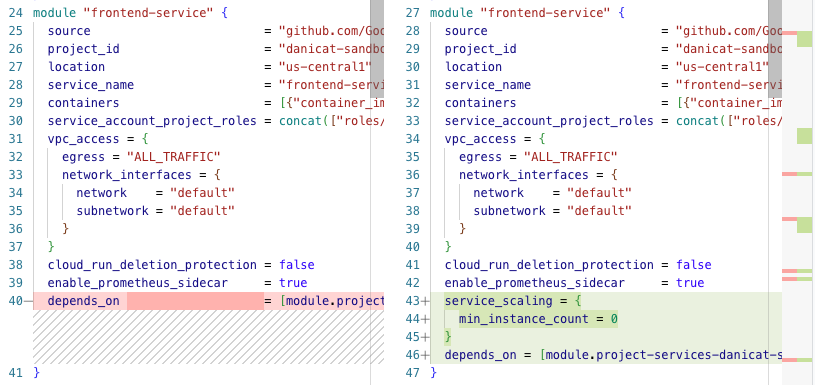This screenshot has width=815, height=385.
Task: Click closing brace on line 47
Action: pyautogui.click(x=433, y=373)
